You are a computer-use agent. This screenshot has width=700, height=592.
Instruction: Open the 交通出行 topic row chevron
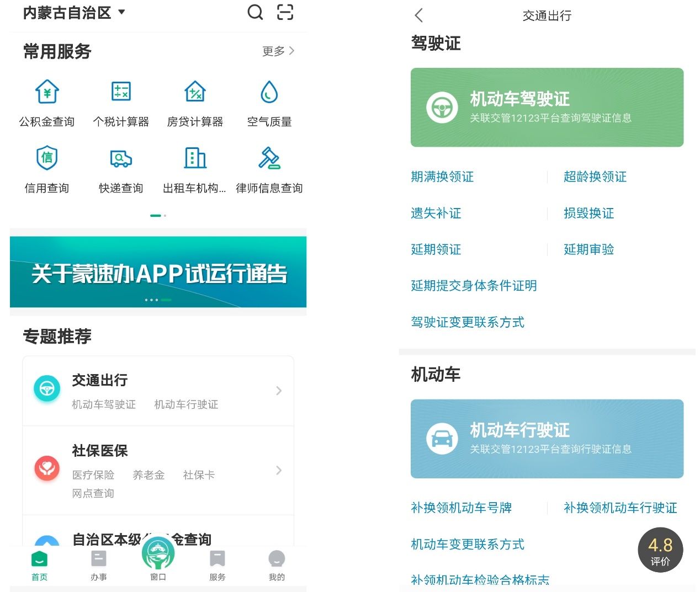point(279,391)
